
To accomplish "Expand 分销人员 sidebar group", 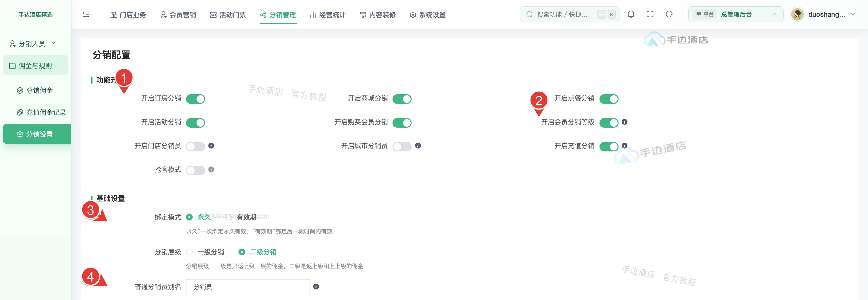I will (35, 43).
